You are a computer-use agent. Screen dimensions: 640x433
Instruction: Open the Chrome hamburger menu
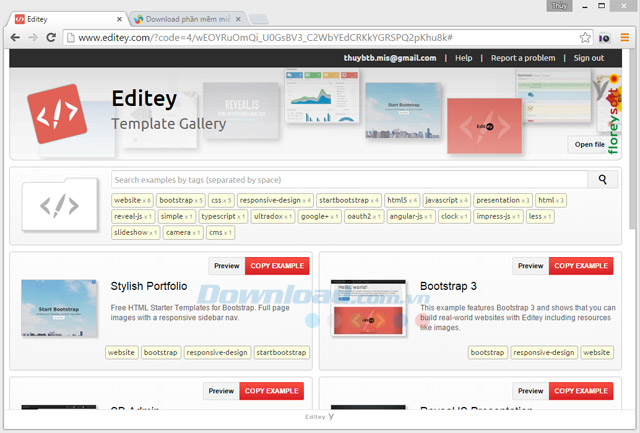(x=624, y=38)
